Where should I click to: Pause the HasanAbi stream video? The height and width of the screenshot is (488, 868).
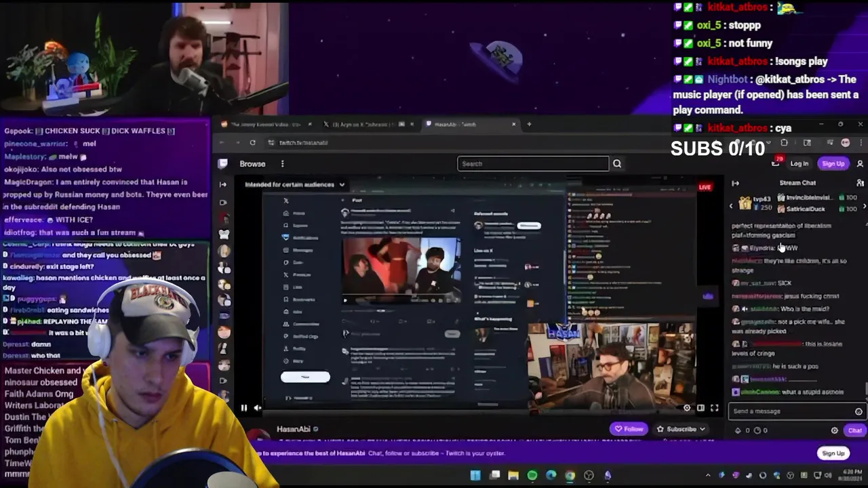pos(244,407)
